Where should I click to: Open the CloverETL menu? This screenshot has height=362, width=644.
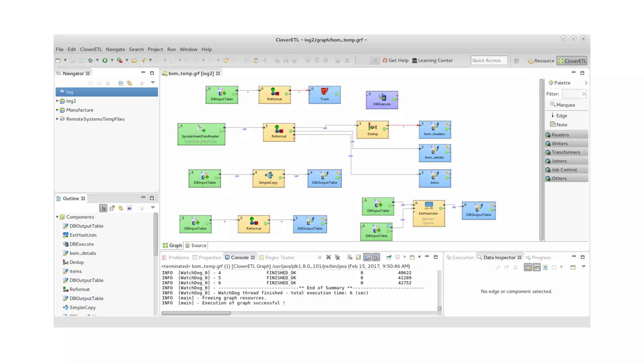(91, 49)
